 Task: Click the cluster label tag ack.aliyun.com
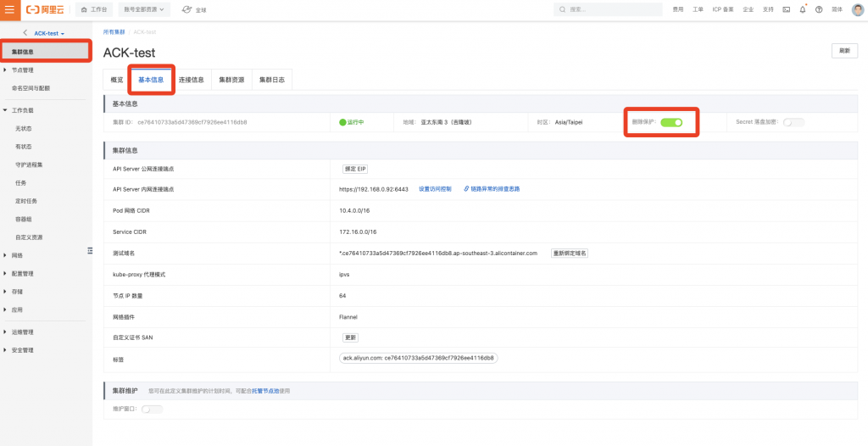[419, 358]
